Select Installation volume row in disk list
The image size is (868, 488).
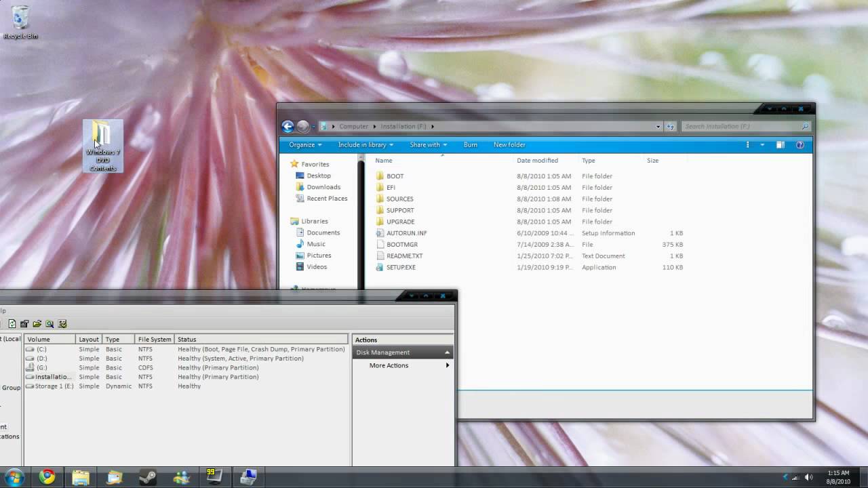53,377
